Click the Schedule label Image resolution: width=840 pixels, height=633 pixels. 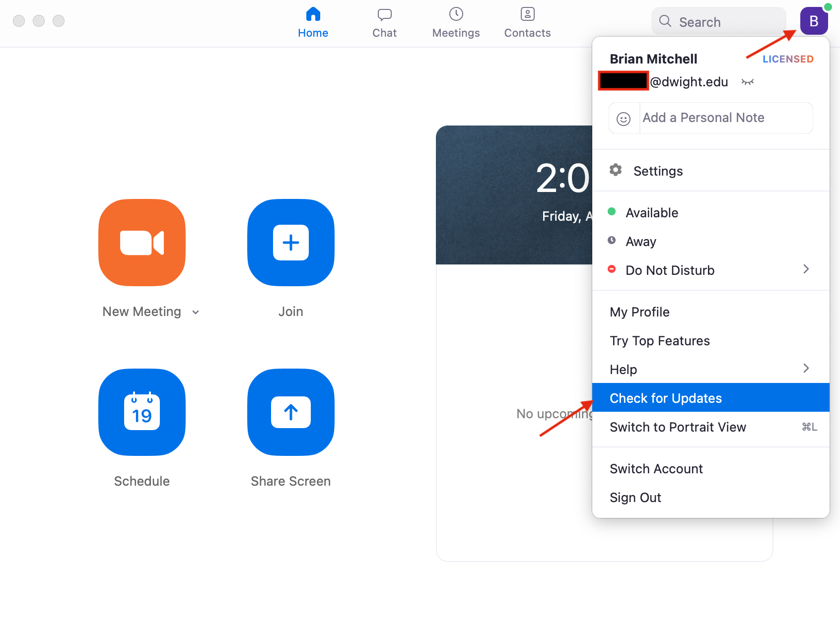(142, 481)
